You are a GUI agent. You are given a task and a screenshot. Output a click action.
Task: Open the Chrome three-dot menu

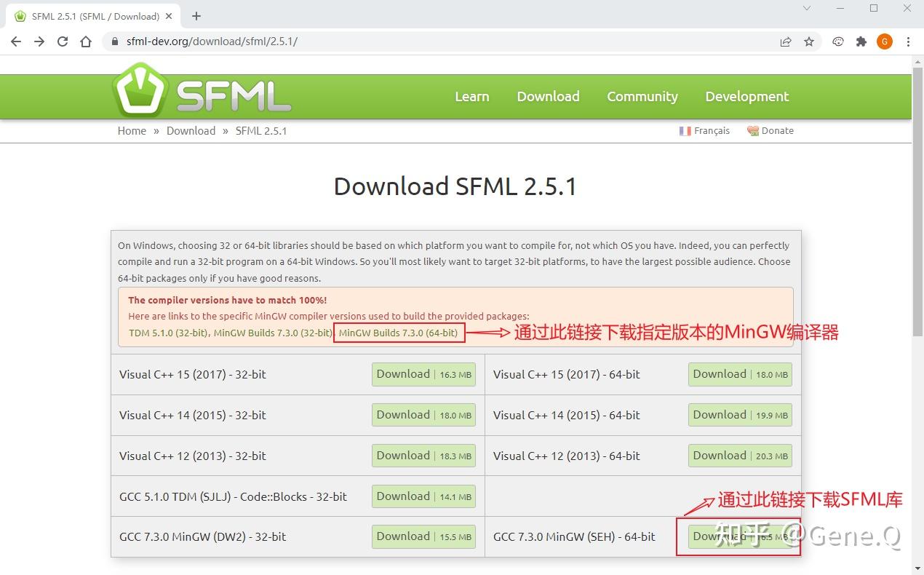tap(908, 41)
